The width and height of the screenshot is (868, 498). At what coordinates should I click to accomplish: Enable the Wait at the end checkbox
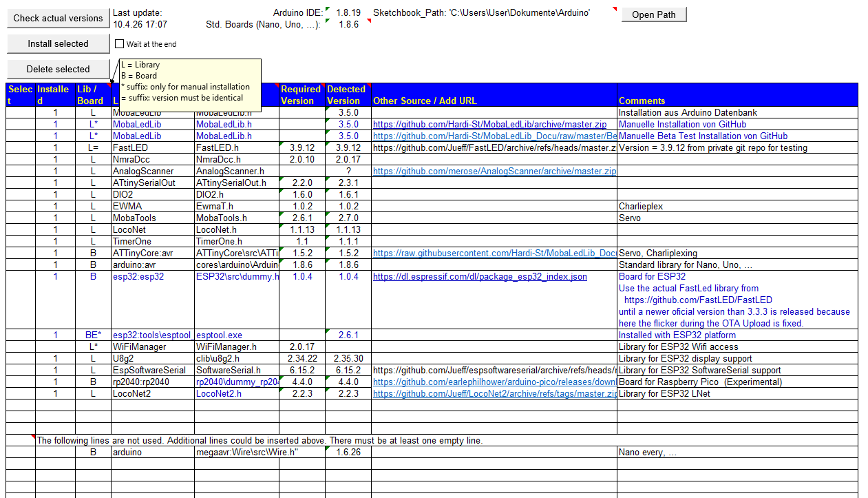pyautogui.click(x=119, y=44)
